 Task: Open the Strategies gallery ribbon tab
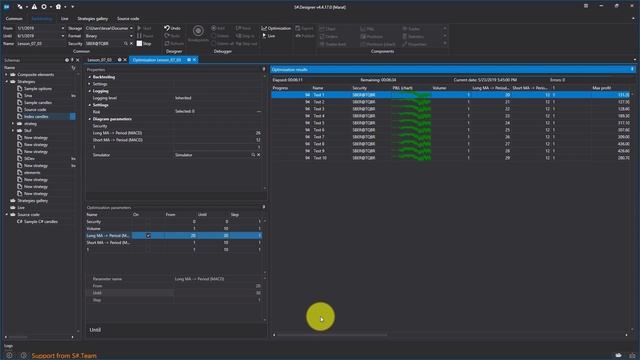point(93,18)
